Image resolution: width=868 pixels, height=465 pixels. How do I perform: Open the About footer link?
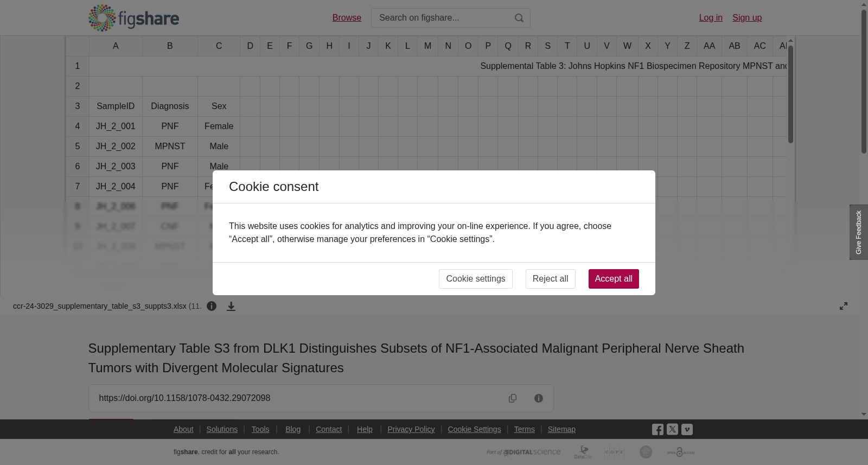tap(183, 429)
